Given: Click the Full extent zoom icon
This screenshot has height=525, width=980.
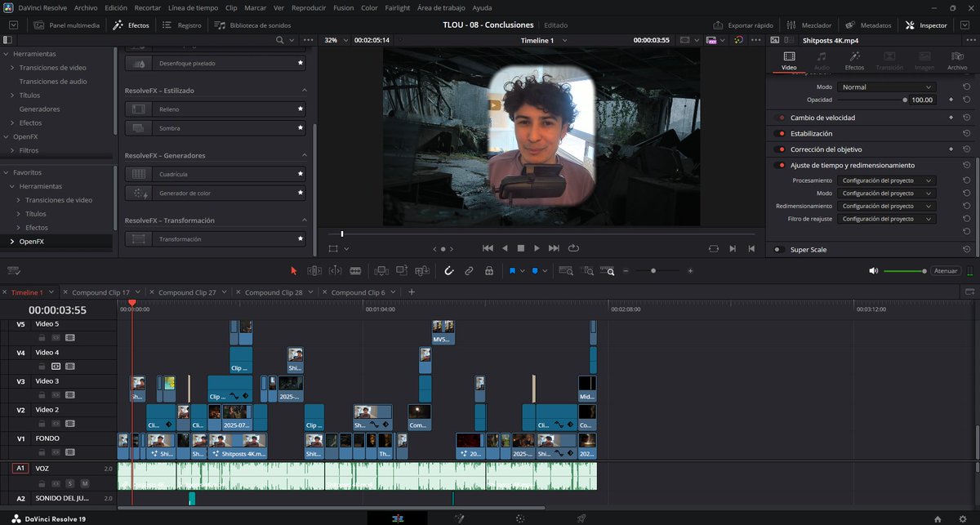Looking at the screenshot, I should [566, 270].
